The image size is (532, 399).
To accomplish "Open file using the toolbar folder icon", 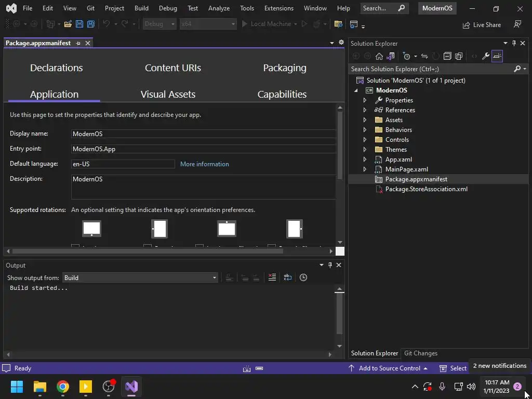I will coord(68,24).
